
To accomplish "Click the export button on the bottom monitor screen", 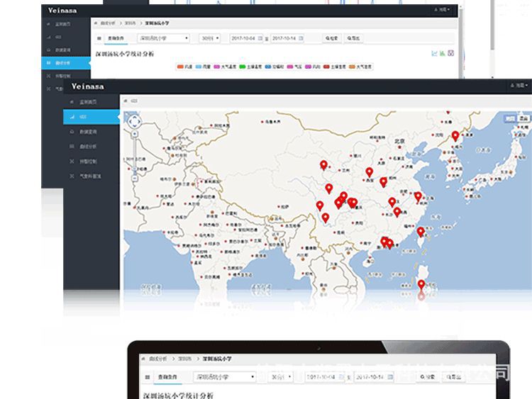I will click(x=454, y=377).
